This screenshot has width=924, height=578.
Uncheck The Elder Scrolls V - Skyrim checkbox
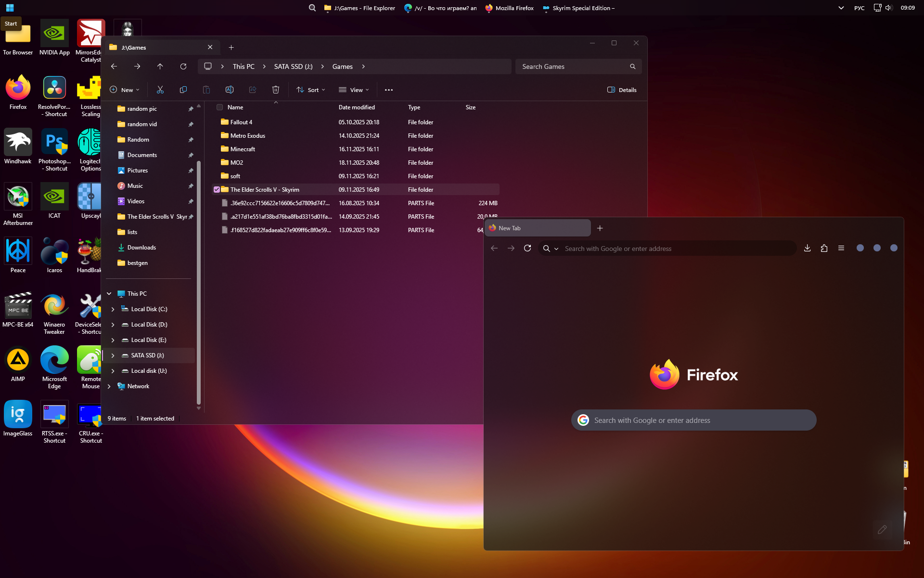(x=217, y=190)
